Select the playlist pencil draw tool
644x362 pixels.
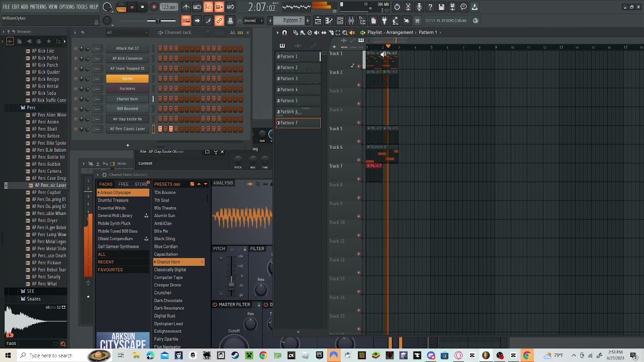coord(295,32)
